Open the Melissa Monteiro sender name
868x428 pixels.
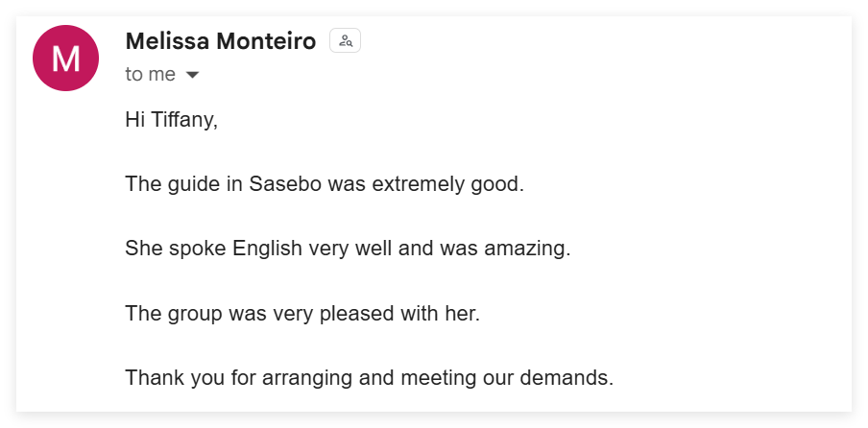[220, 41]
